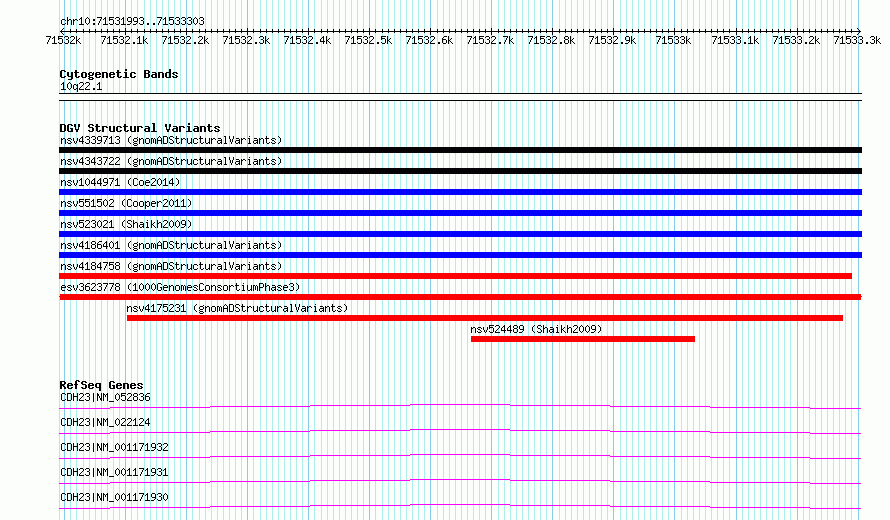Click the 71532.4k ruler tick label
890x520 pixels.
point(307,40)
